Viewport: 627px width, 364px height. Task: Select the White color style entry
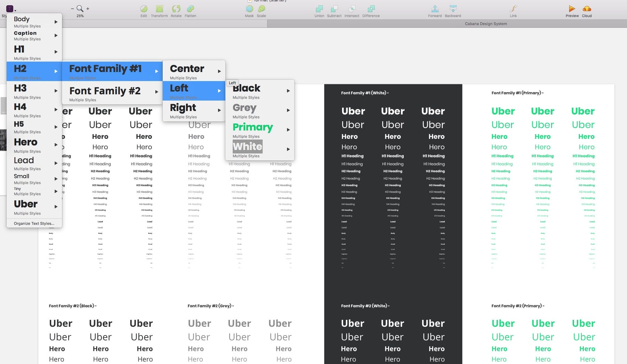pyautogui.click(x=260, y=149)
